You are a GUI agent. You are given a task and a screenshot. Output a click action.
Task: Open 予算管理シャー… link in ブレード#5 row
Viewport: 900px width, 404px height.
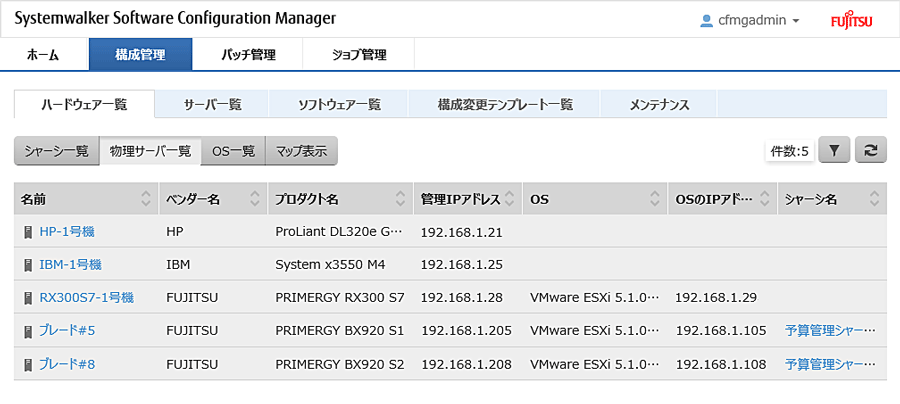pos(831,331)
